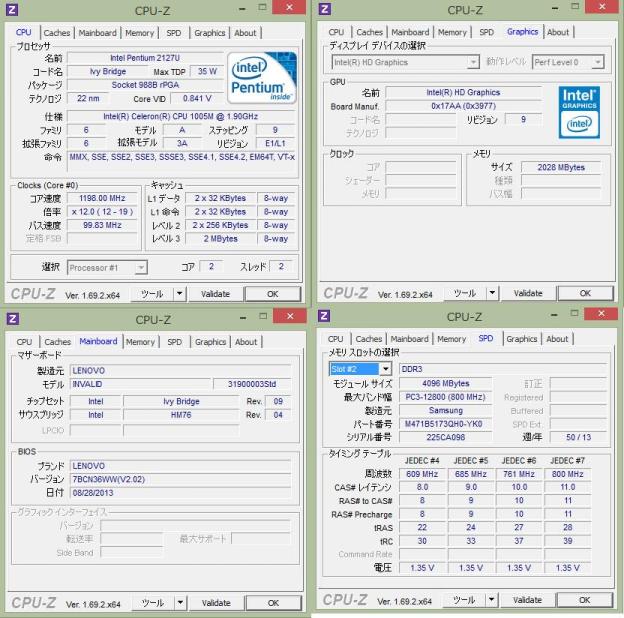Click the Socket 988B rPGA package value

coord(145,85)
